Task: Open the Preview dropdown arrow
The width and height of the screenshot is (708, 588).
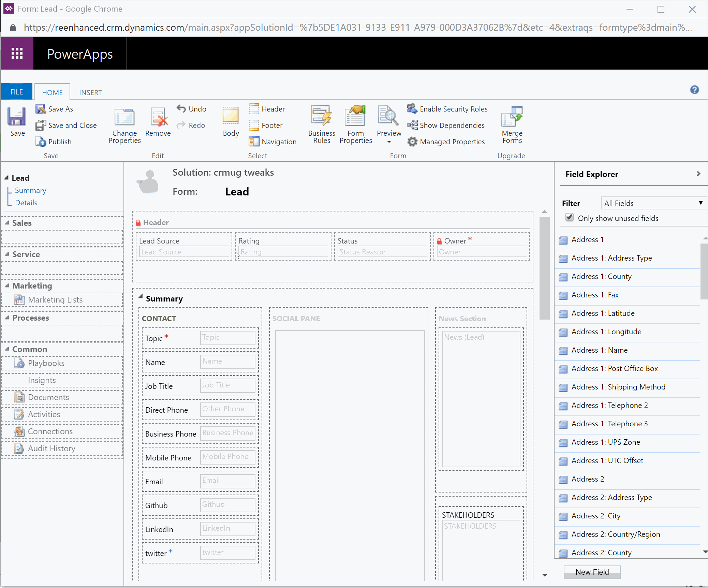Action: (389, 142)
